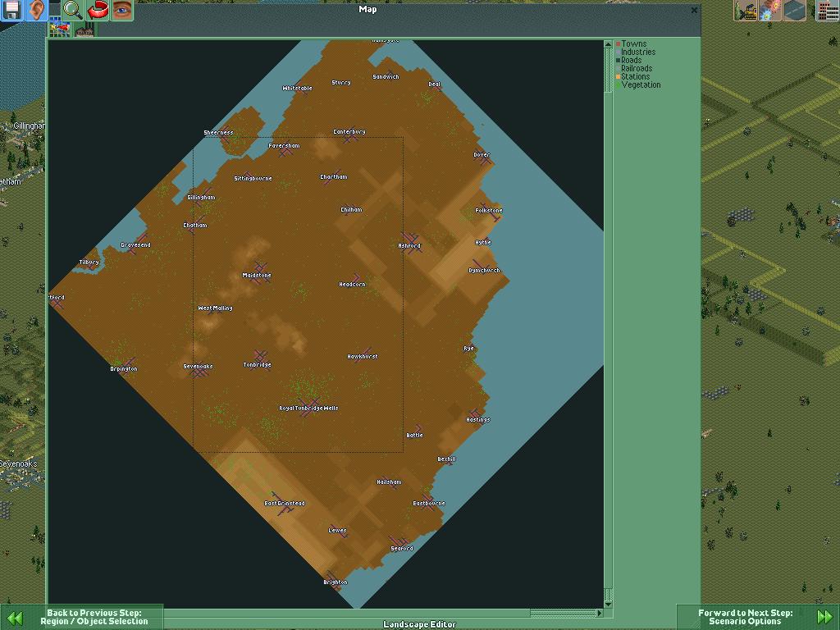Image resolution: width=840 pixels, height=630 pixels.
Task: Click Rye town label on the map
Action: point(468,349)
